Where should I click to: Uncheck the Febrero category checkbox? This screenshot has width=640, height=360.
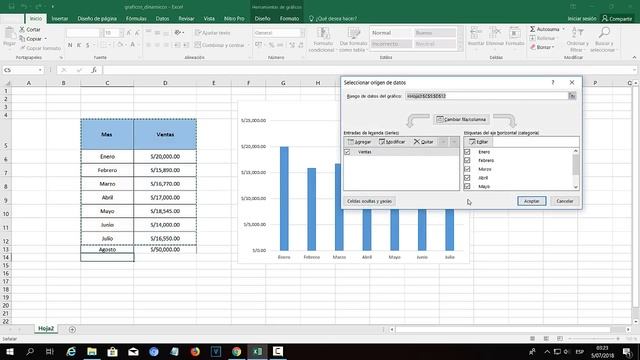(467, 160)
